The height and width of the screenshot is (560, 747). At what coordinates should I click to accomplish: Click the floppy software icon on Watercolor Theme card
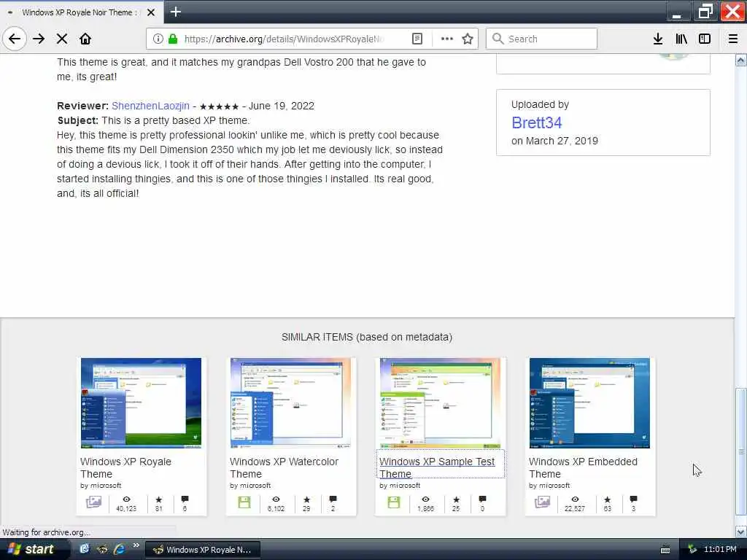click(244, 502)
